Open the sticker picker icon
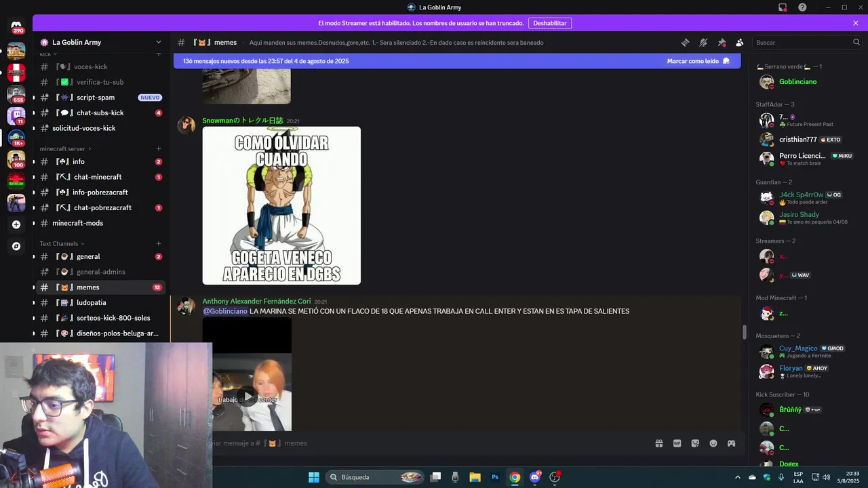868x488 pixels. pyautogui.click(x=695, y=443)
